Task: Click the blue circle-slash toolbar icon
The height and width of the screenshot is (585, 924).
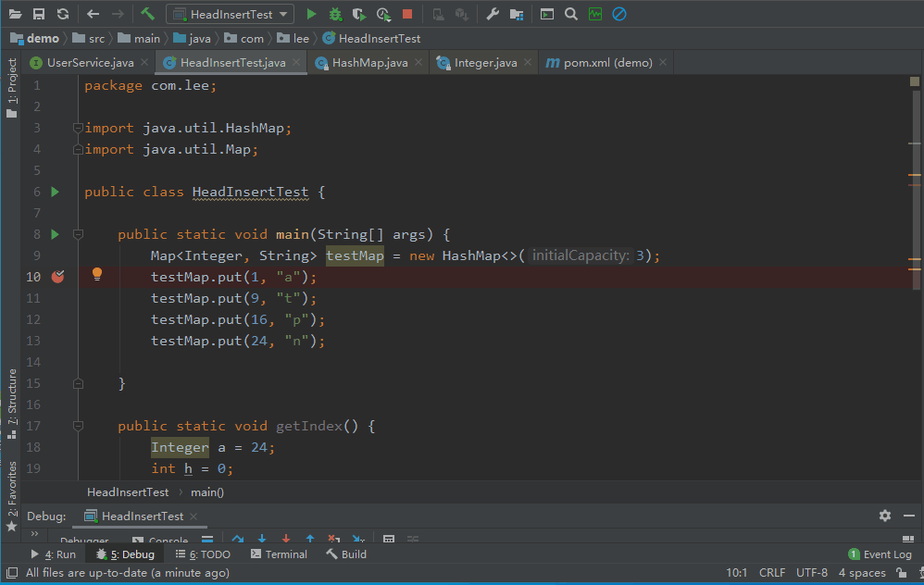Action: pos(619,14)
